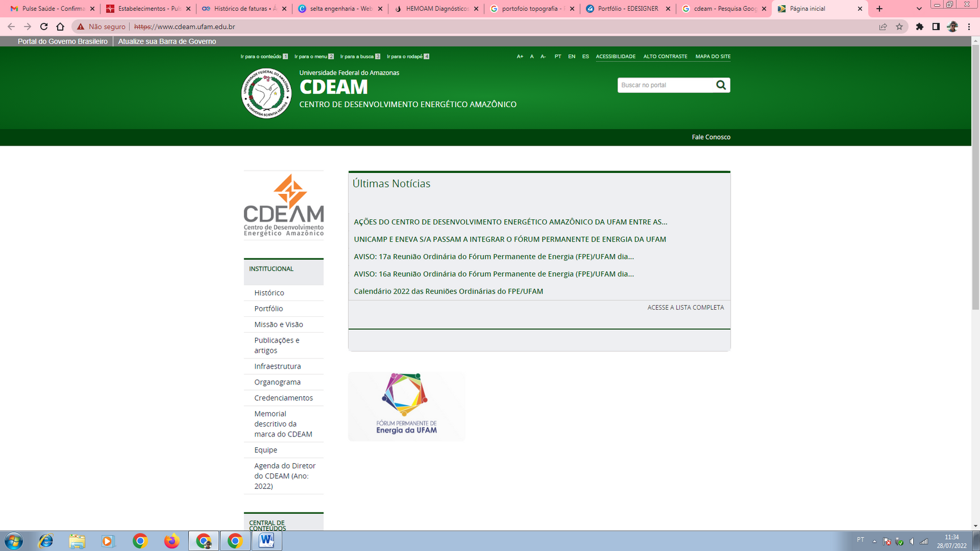Switch to the Portfólio - EDESIGNER tab
Viewport: 980px width, 551px height.
pyautogui.click(x=627, y=9)
